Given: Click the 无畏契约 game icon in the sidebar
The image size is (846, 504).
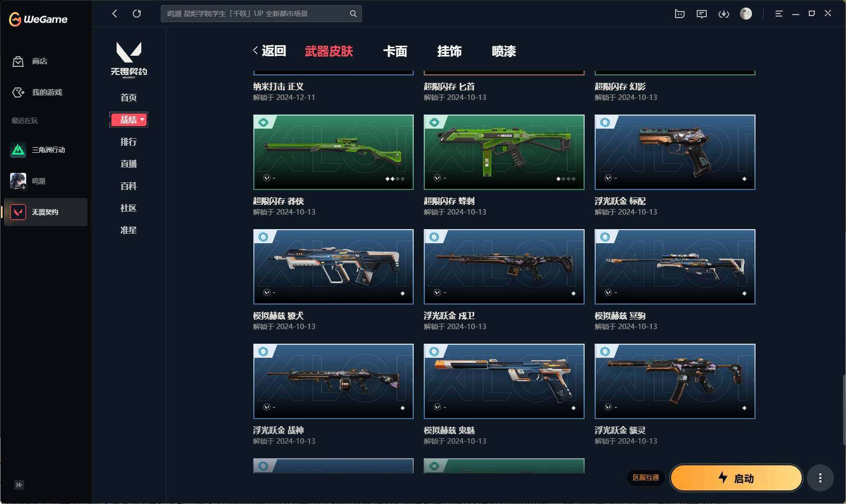Looking at the screenshot, I should [x=18, y=212].
